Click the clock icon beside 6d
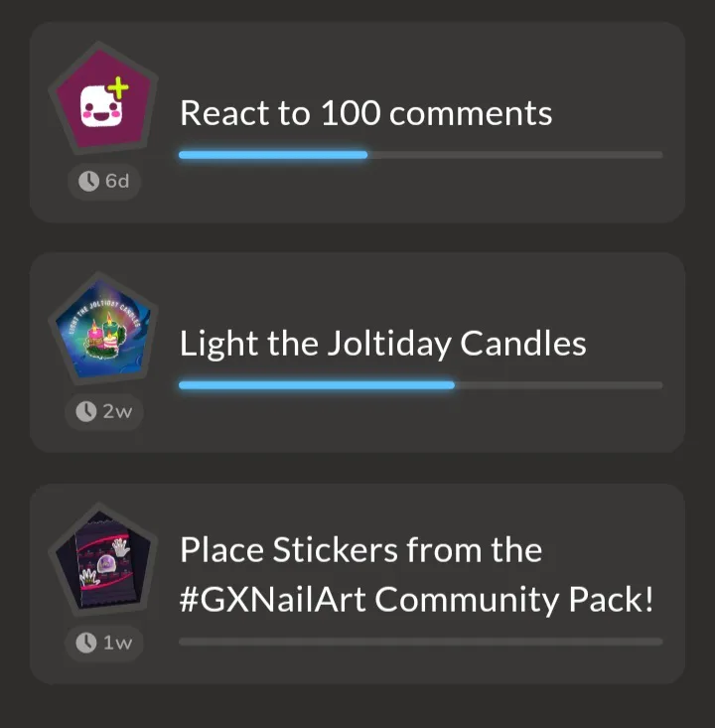715x728 pixels. (x=88, y=181)
